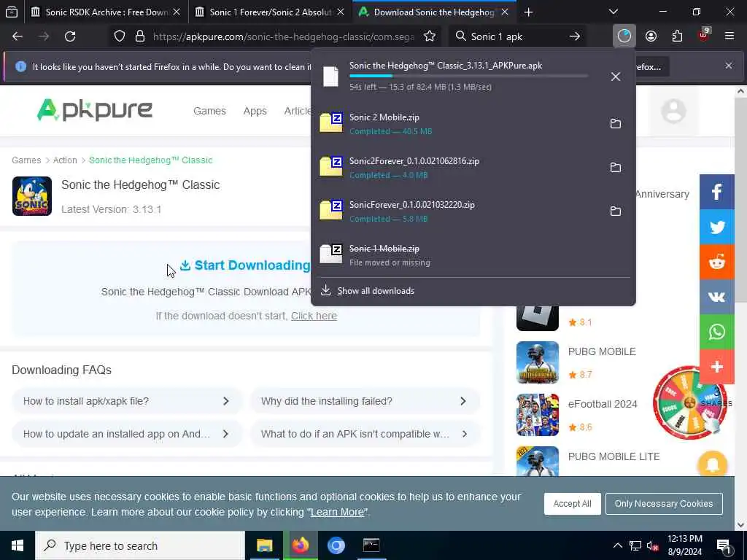Show SonicForever zip in folder
Viewport: 747px width, 560px height.
pyautogui.click(x=616, y=211)
